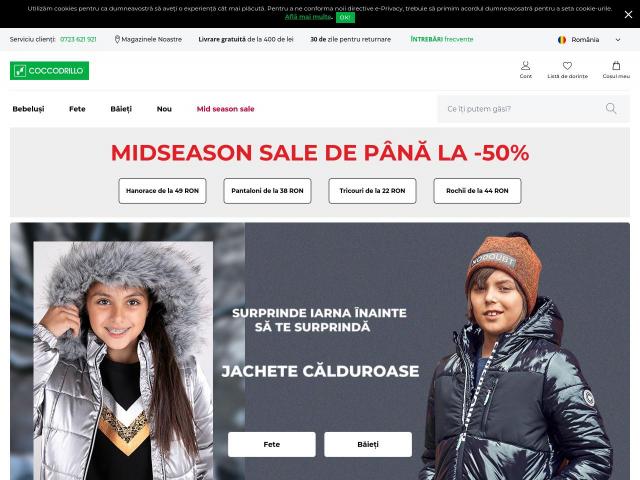The width and height of the screenshot is (640, 480).
Task: Select the Mid season sale tab
Action: point(225,109)
